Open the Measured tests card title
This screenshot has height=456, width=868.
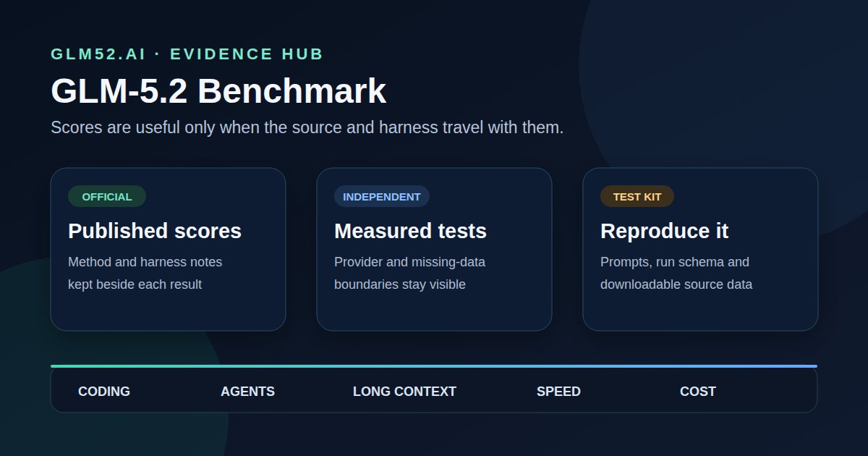tap(410, 231)
